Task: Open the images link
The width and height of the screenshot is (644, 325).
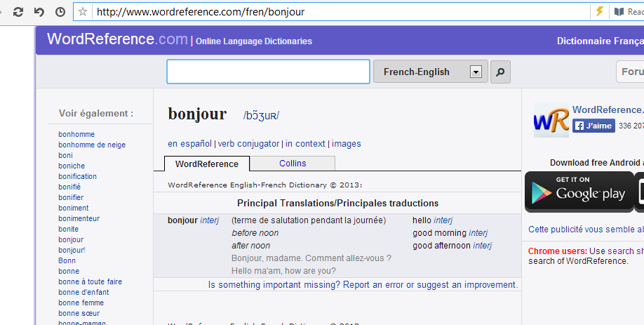Action: point(347,144)
